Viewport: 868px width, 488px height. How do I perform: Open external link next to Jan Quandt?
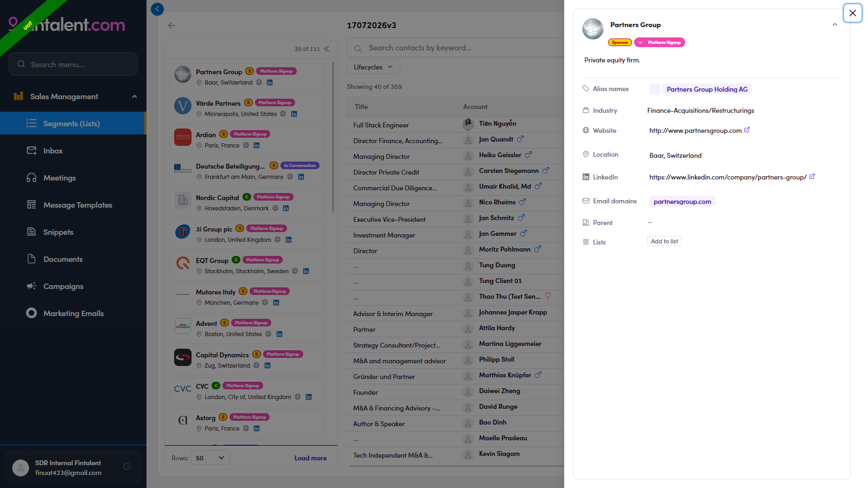point(520,139)
